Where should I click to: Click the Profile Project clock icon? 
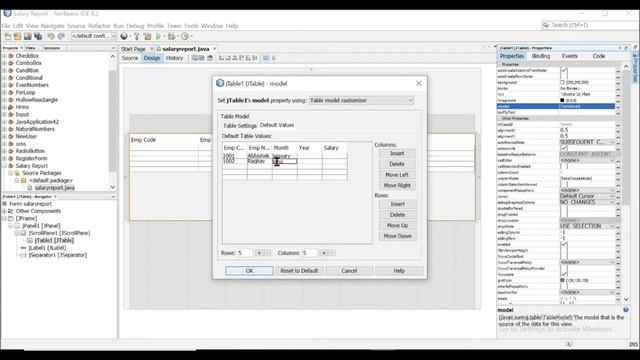coord(185,36)
